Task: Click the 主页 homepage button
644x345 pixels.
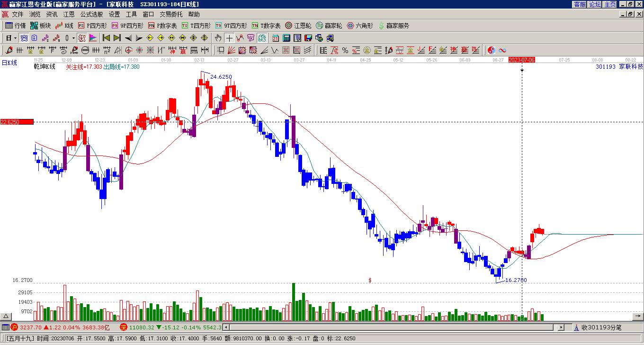Action: coord(610,4)
